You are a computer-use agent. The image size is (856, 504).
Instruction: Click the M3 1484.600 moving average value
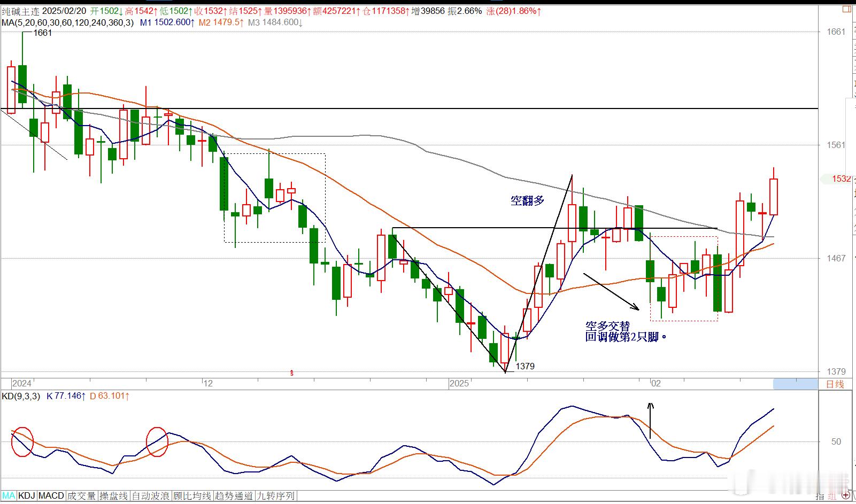tap(275, 22)
